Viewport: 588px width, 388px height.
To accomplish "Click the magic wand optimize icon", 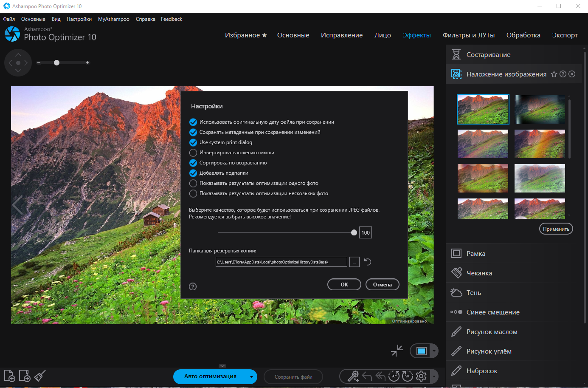I will 353,376.
